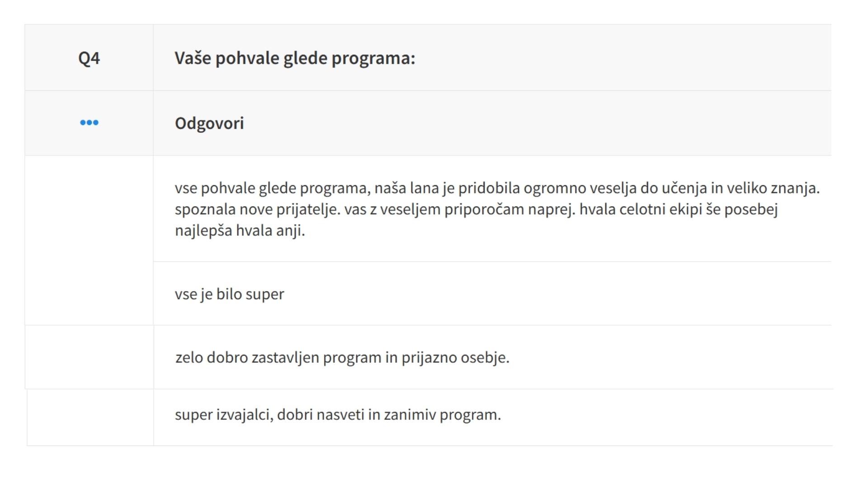
Task: Select the heading "Vaše pohvale glede programa:"
Action: pyautogui.click(x=295, y=58)
